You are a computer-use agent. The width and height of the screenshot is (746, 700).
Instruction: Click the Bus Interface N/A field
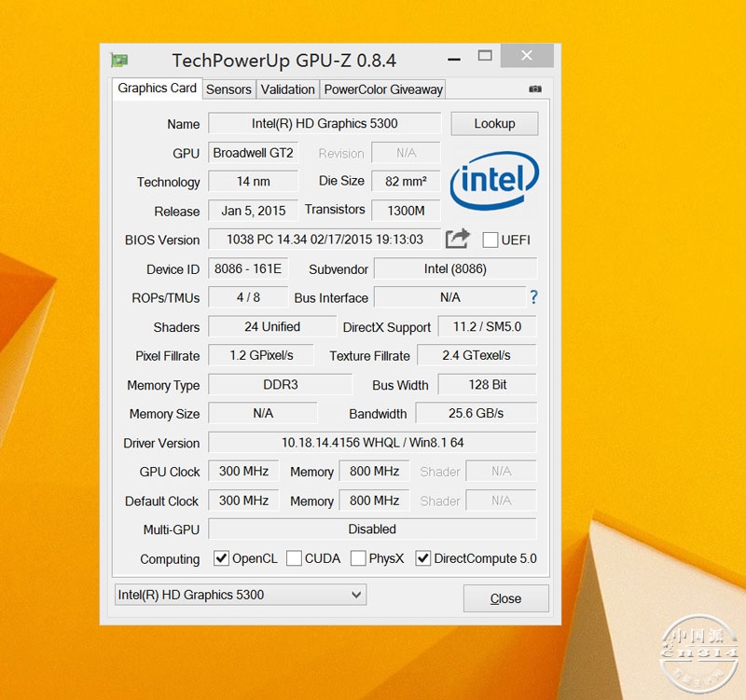point(450,297)
